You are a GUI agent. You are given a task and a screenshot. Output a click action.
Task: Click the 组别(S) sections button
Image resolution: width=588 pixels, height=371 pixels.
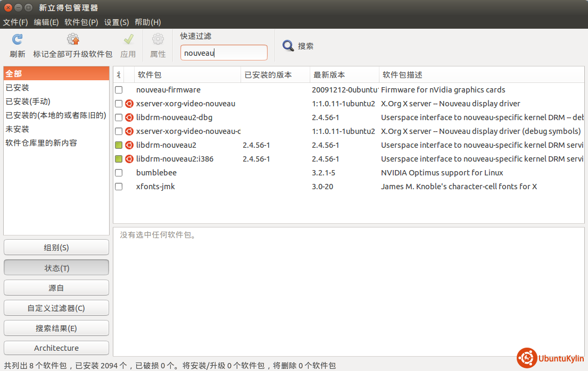[x=56, y=248]
